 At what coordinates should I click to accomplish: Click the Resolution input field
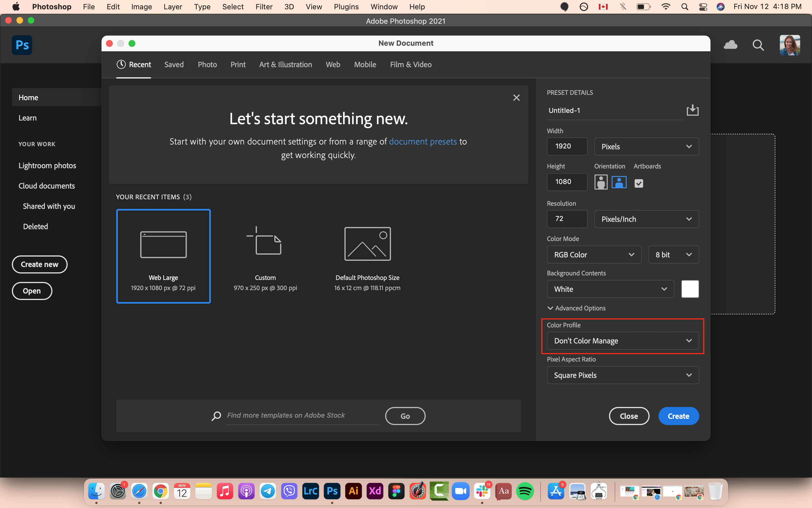tap(567, 219)
